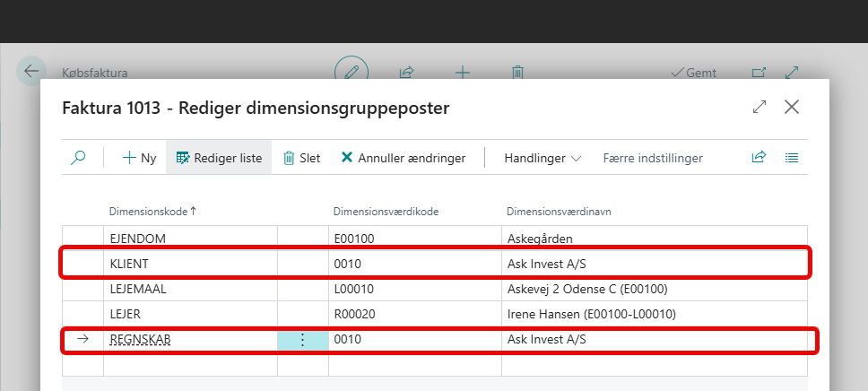Open page in new window icon
This screenshot has width=868, height=391.
[759, 73]
